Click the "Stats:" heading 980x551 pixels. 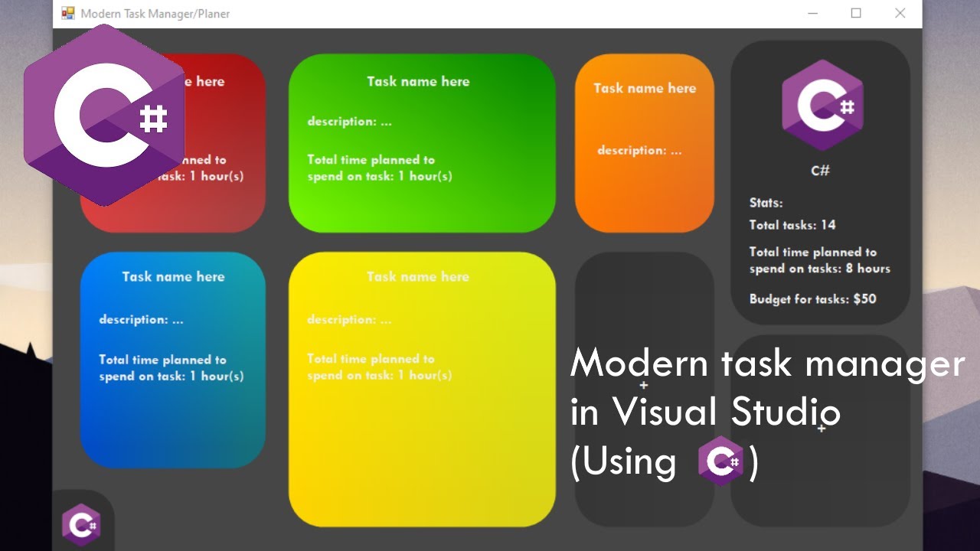pos(766,203)
